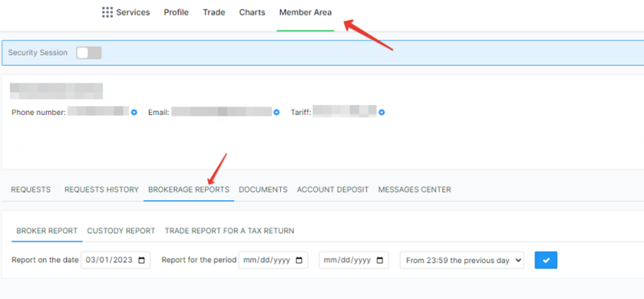Screen dimensions: 644x299
Task: Open the Account Deposit tab
Action: pyautogui.click(x=332, y=190)
